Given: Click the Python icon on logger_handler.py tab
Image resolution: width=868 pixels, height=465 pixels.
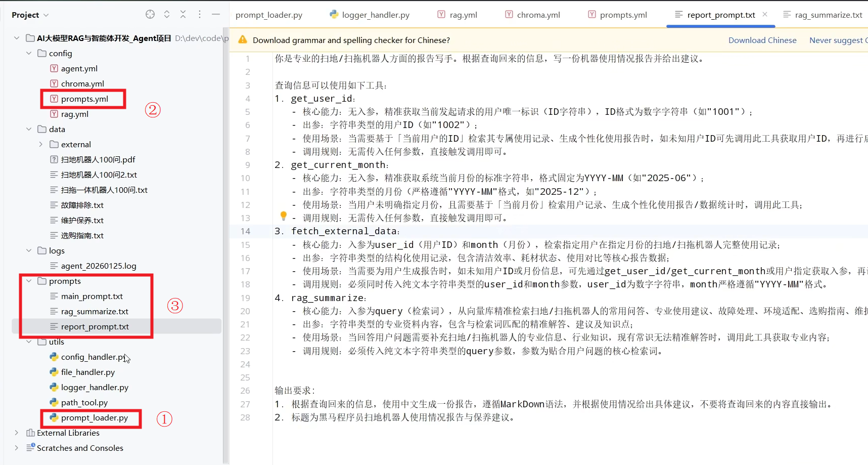Looking at the screenshot, I should pos(334,15).
